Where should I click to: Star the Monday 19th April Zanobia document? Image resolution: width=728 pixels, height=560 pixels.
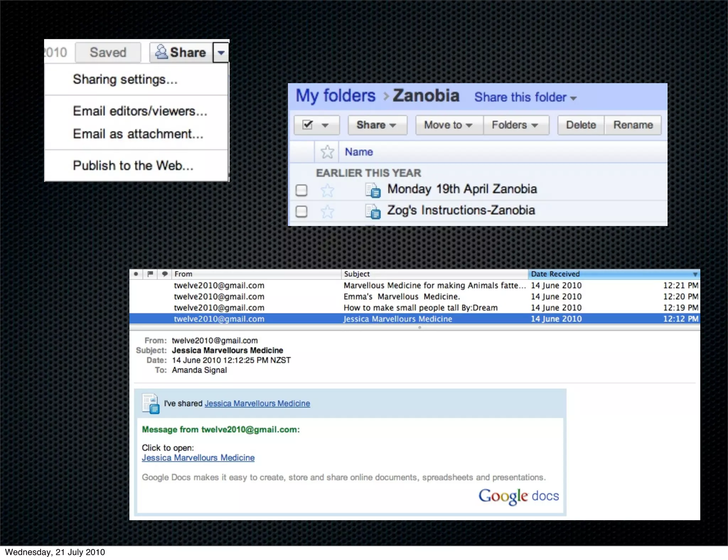tap(327, 190)
